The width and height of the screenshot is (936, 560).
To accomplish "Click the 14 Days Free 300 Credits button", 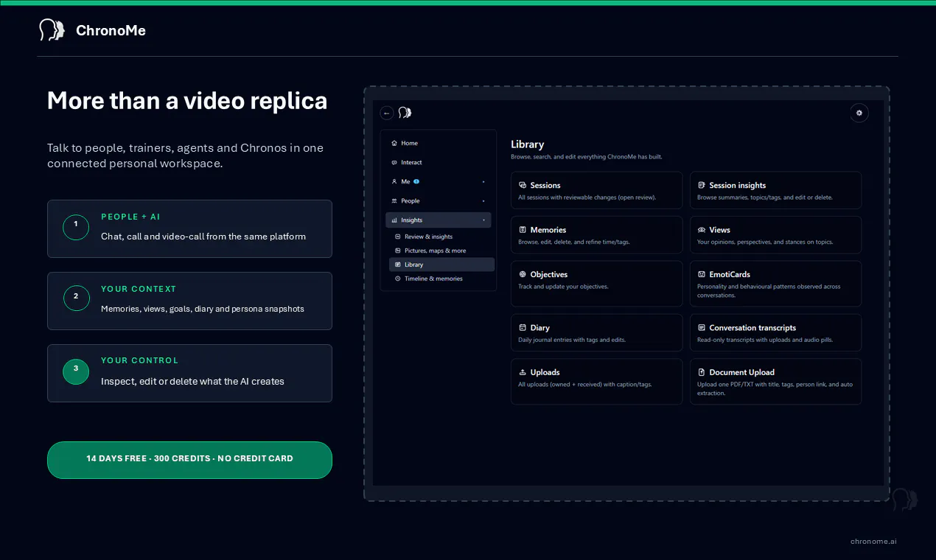I will pyautogui.click(x=189, y=460).
